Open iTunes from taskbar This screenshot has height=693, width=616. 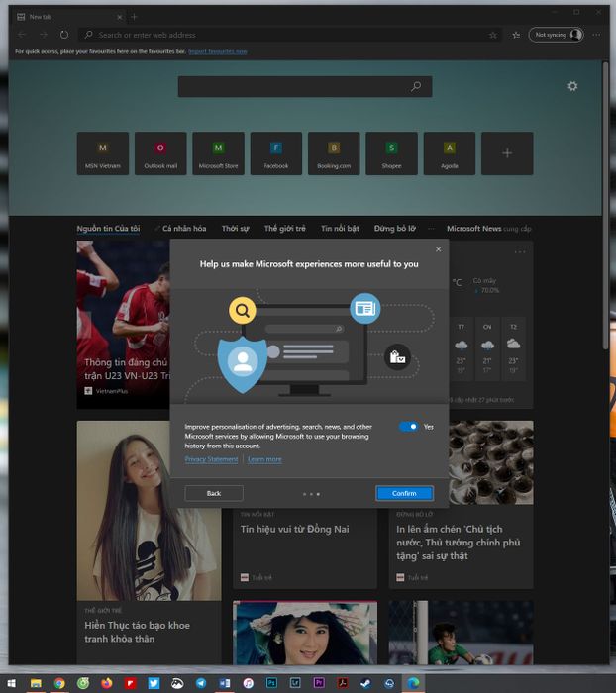(x=248, y=683)
